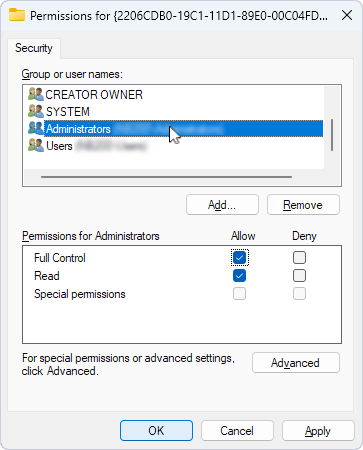This screenshot has height=450, width=363.
Task: Check Deny for Full Control
Action: click(x=299, y=257)
